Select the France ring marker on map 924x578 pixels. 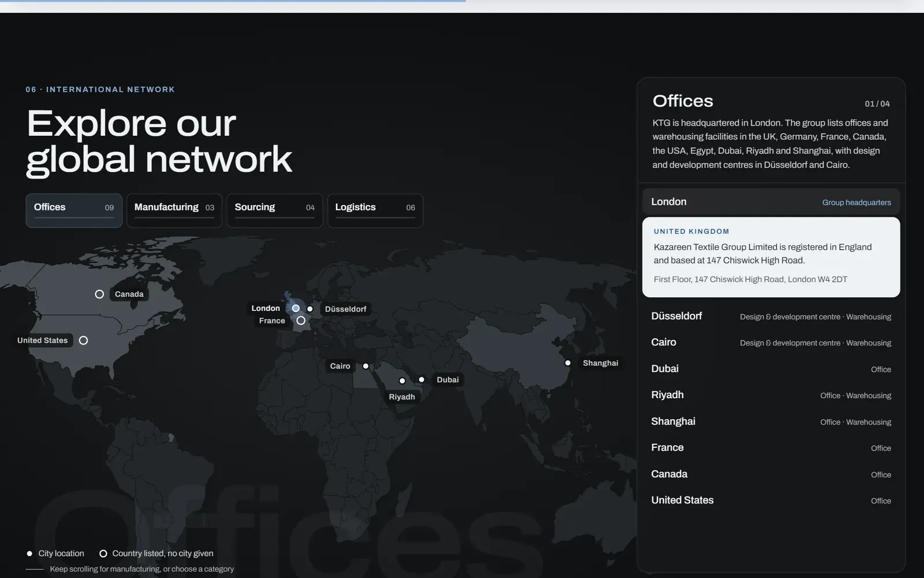point(301,320)
